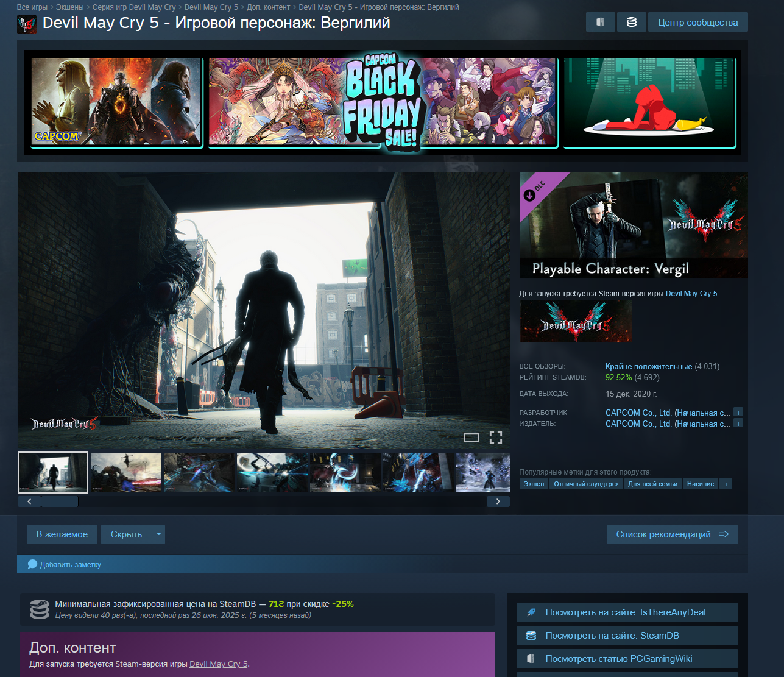784x677 pixels.
Task: Open the dropdown arrow next to Скрыть
Action: tap(159, 534)
